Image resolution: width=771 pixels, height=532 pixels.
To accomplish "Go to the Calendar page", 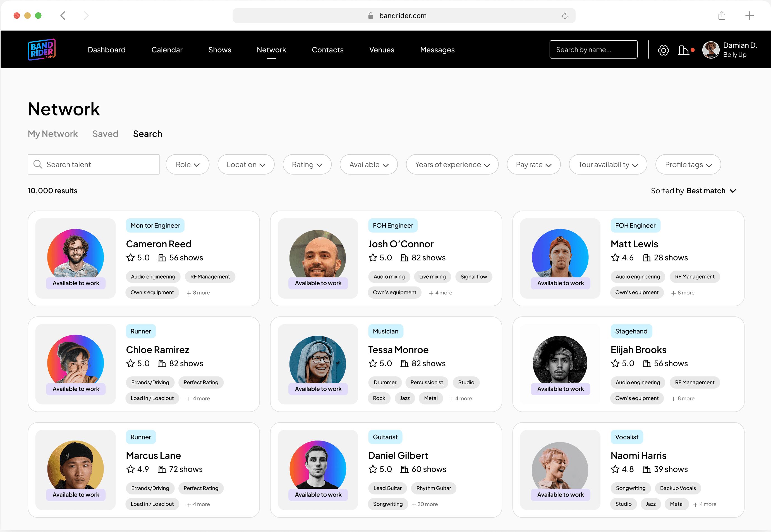I will (x=167, y=50).
